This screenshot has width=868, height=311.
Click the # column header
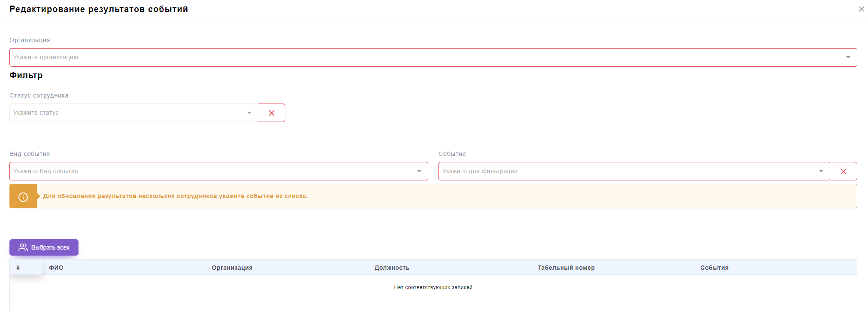(x=18, y=268)
